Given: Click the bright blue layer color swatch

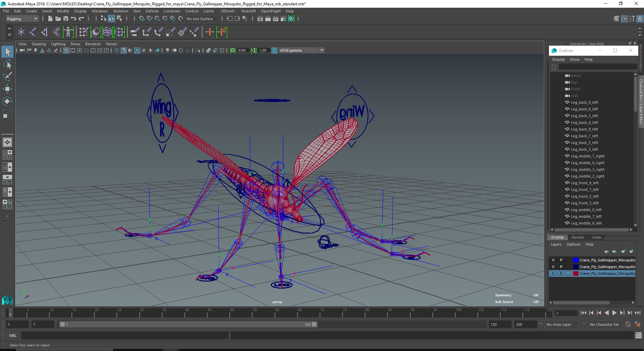Looking at the screenshot, I should coord(576,260).
